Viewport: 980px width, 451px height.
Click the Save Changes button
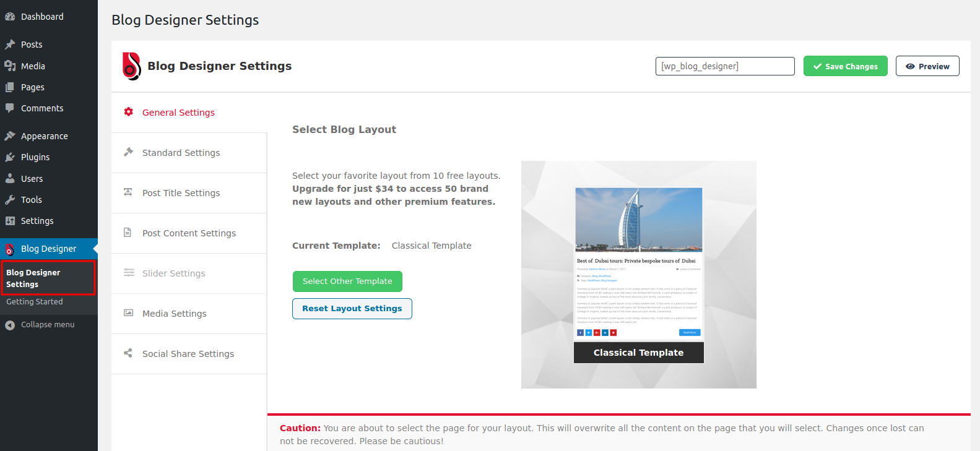click(x=845, y=66)
